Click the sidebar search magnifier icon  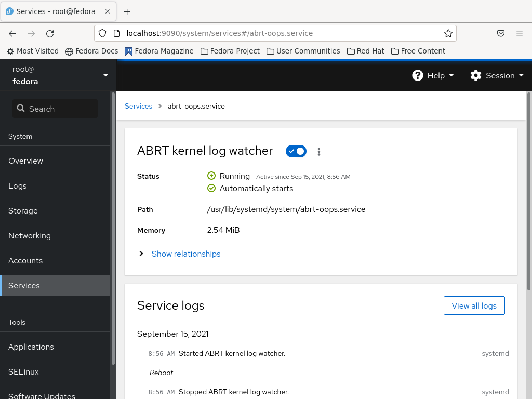[x=21, y=108]
